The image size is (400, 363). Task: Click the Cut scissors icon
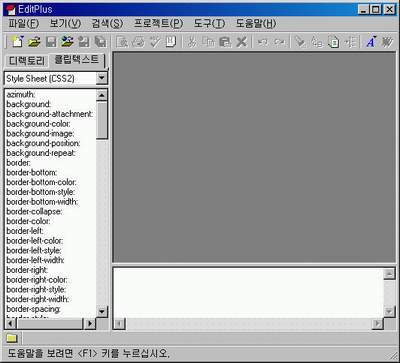pos(192,42)
